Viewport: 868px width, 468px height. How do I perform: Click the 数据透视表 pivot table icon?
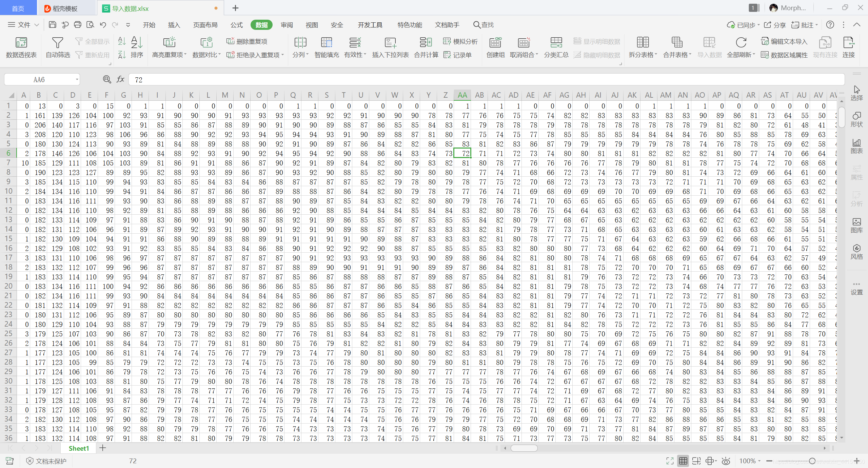tap(21, 43)
